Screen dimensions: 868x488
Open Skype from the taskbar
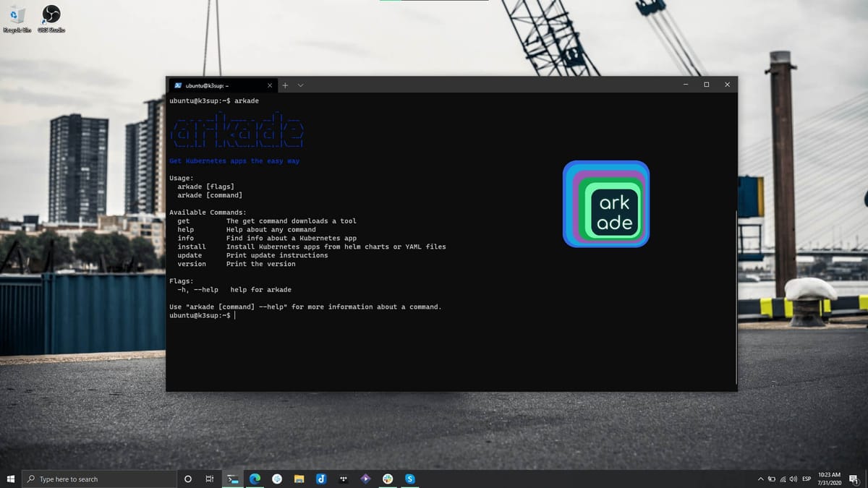(410, 479)
